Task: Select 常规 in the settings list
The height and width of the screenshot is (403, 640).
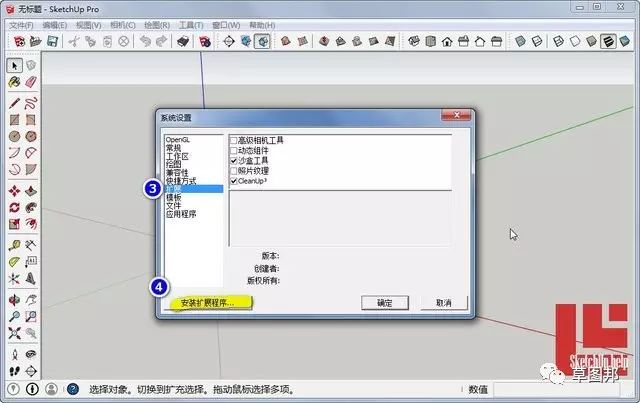Action: [173, 148]
